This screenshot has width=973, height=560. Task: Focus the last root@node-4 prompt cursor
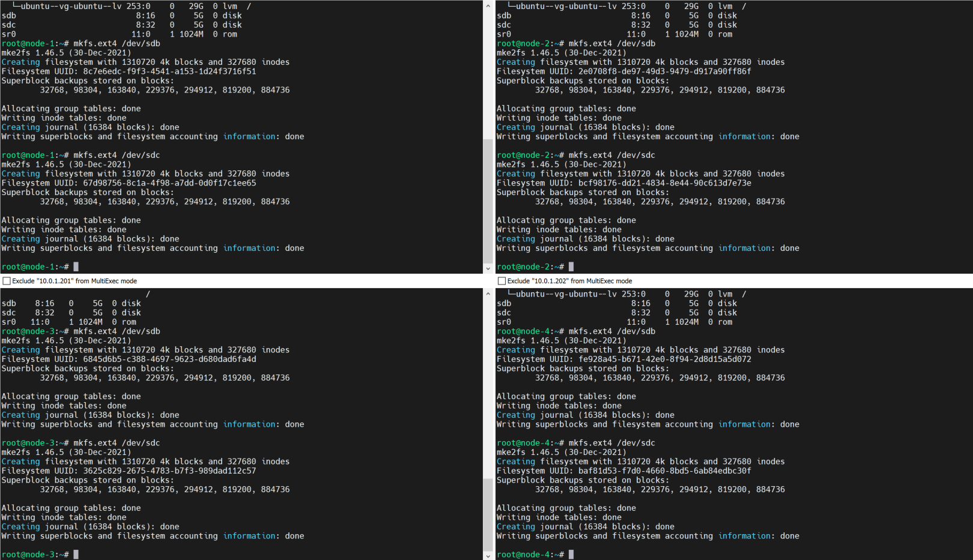pyautogui.click(x=571, y=555)
